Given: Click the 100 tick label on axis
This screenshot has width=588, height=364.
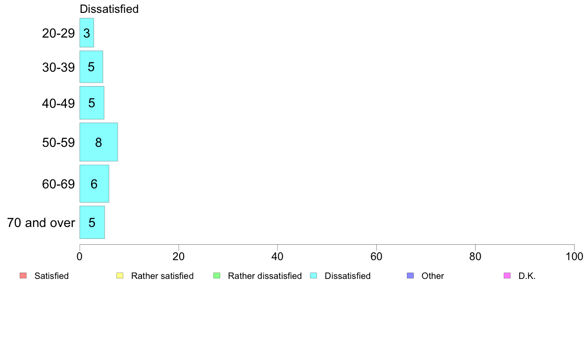Looking at the screenshot, I should [574, 256].
